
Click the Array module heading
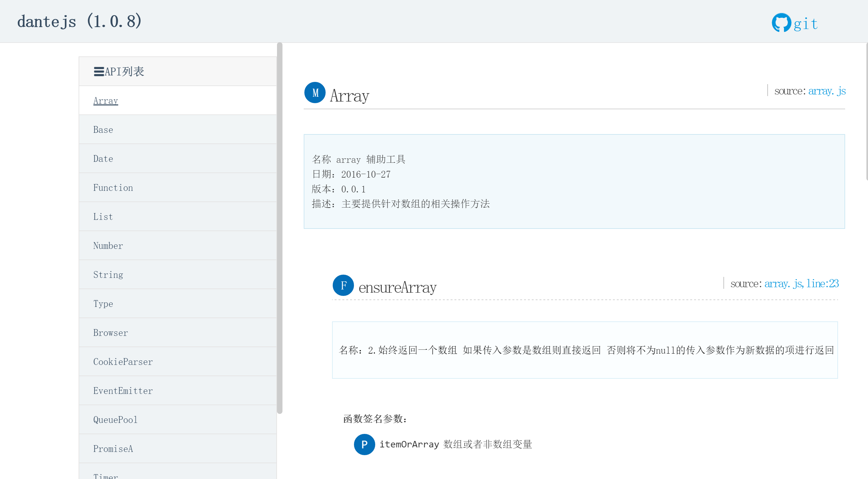click(x=349, y=95)
